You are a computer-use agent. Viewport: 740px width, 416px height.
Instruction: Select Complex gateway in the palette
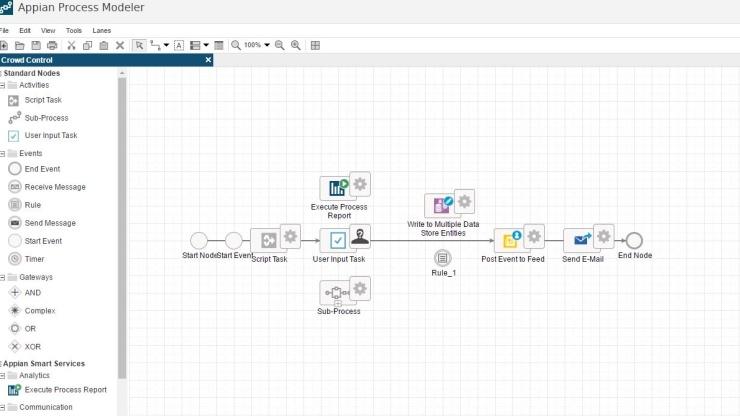click(x=32, y=311)
